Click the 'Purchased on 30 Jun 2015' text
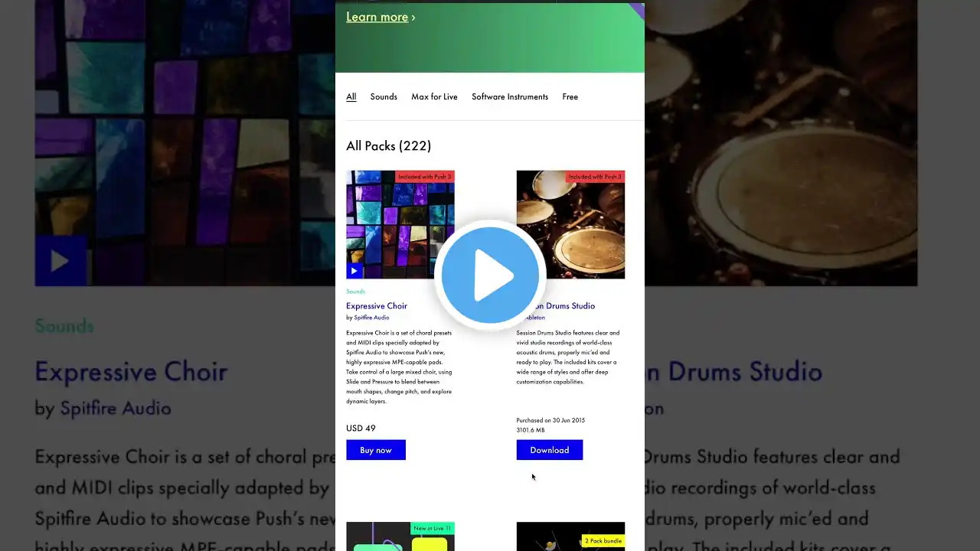The image size is (980, 551). [550, 420]
